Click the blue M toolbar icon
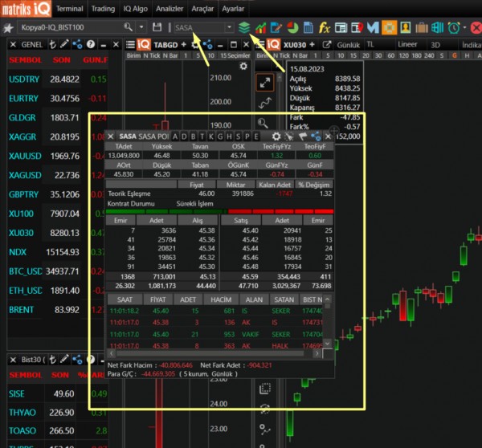 [x=373, y=27]
